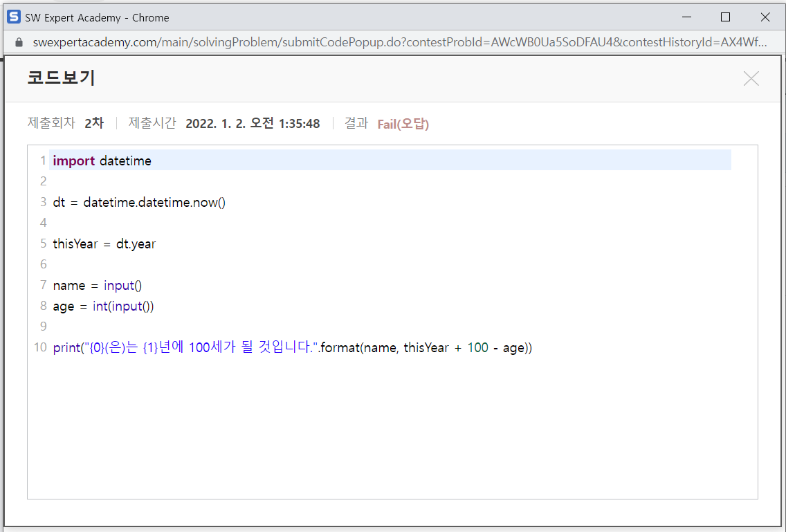
Task: Click line number 1 in gutter
Action: [43, 160]
